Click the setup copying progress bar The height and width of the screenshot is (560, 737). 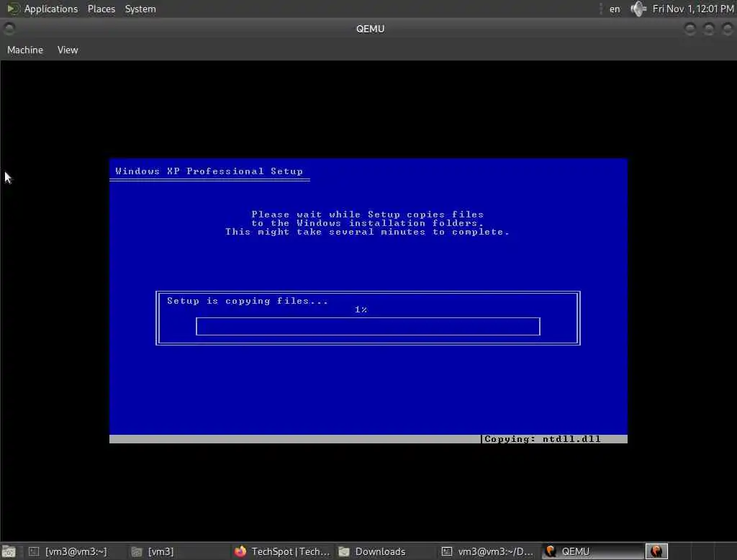[x=368, y=326]
